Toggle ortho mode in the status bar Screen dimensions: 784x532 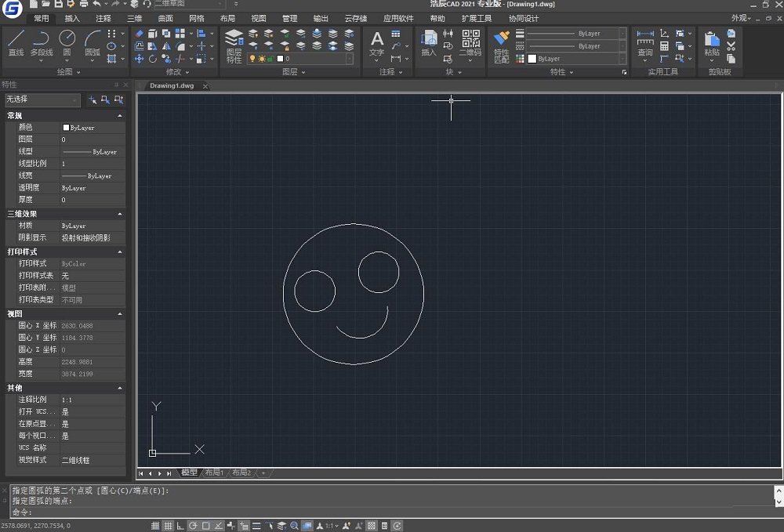180,526
